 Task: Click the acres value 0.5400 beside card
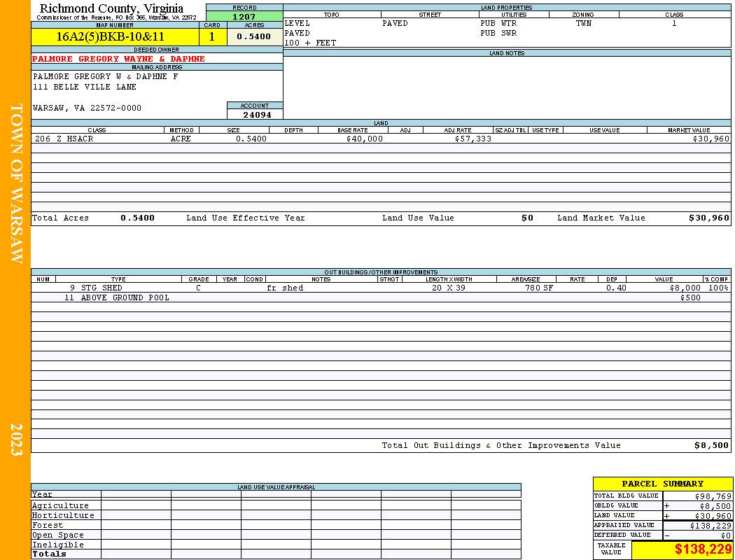253,36
